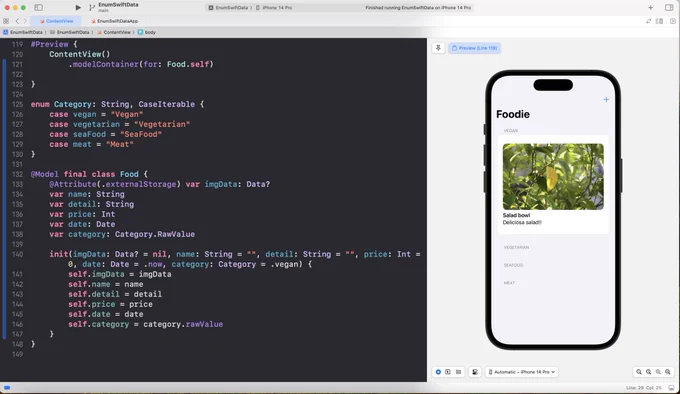680x394 pixels.
Task: Open the related items grid icon
Action: tap(6, 21)
